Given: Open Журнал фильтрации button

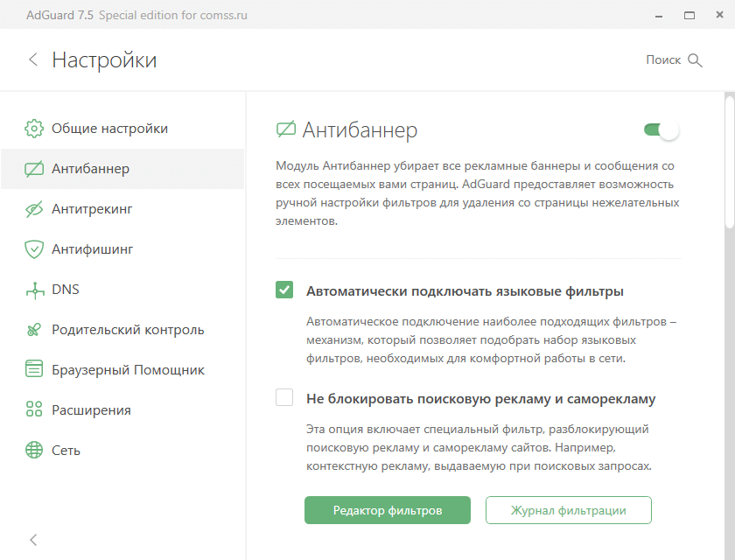Looking at the screenshot, I should 569,510.
